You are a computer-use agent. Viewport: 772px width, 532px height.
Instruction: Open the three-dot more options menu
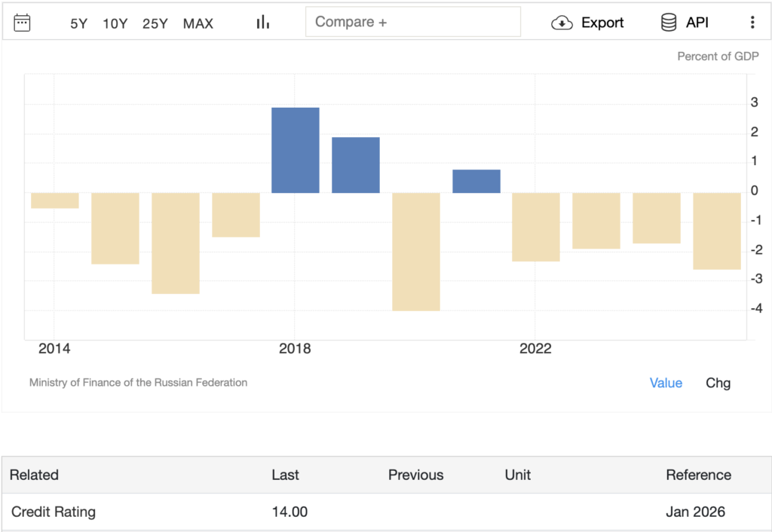752,23
